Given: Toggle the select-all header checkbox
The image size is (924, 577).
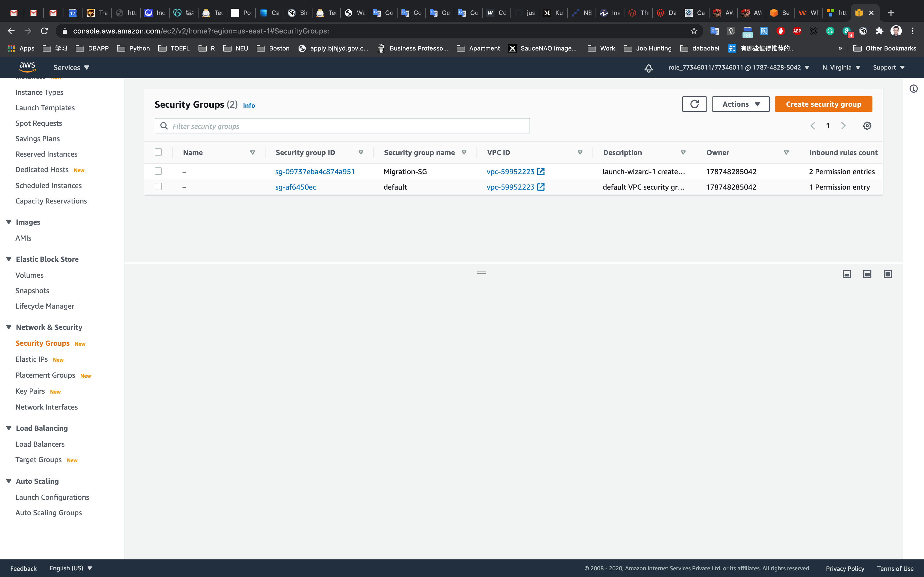Looking at the screenshot, I should [158, 152].
